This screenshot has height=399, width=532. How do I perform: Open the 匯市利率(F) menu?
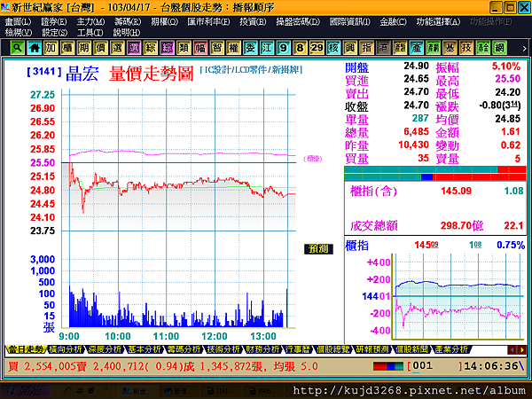coord(208,22)
